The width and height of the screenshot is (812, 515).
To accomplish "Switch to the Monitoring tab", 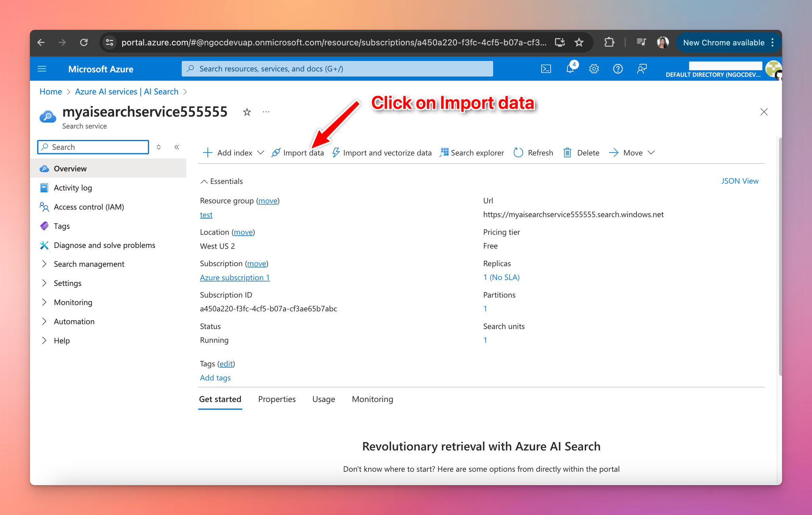I will [372, 399].
